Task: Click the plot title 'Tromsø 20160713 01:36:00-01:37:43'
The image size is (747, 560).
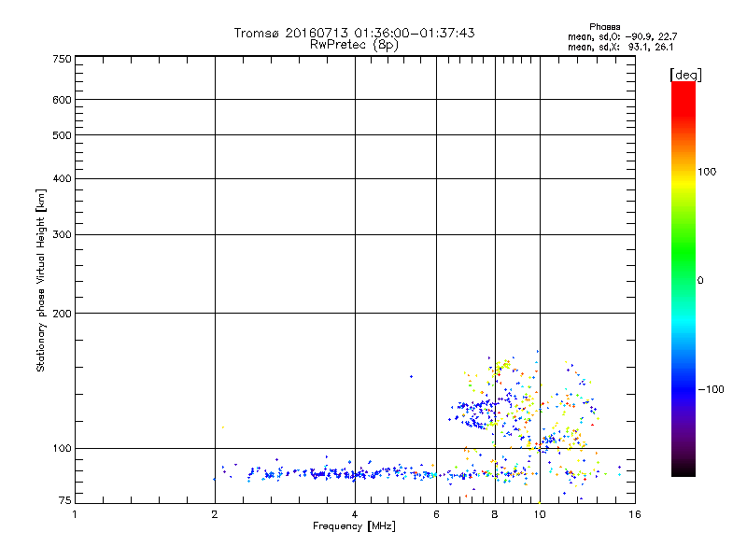Action: (x=355, y=33)
